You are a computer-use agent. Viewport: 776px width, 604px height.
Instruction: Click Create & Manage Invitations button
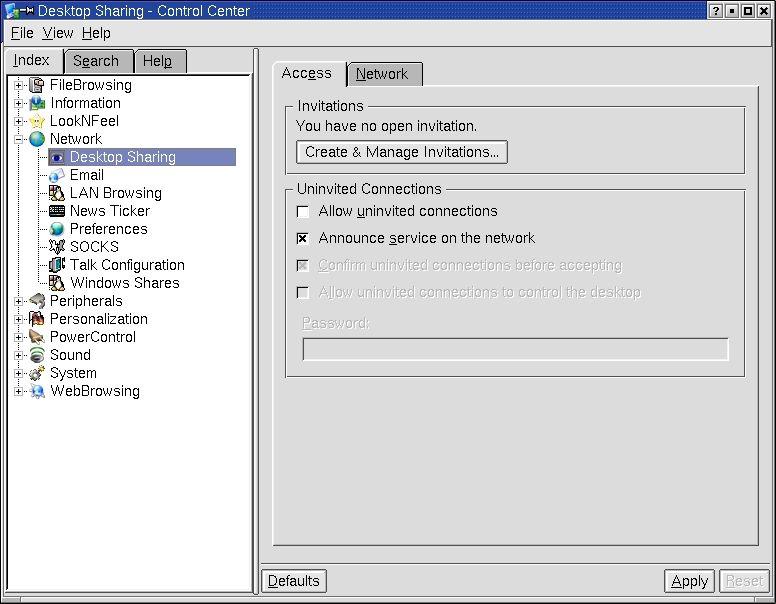402,152
